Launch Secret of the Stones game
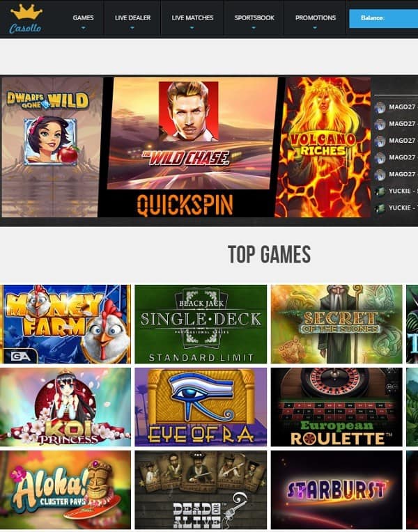Image resolution: width=418 pixels, height=532 pixels. [x=336, y=324]
